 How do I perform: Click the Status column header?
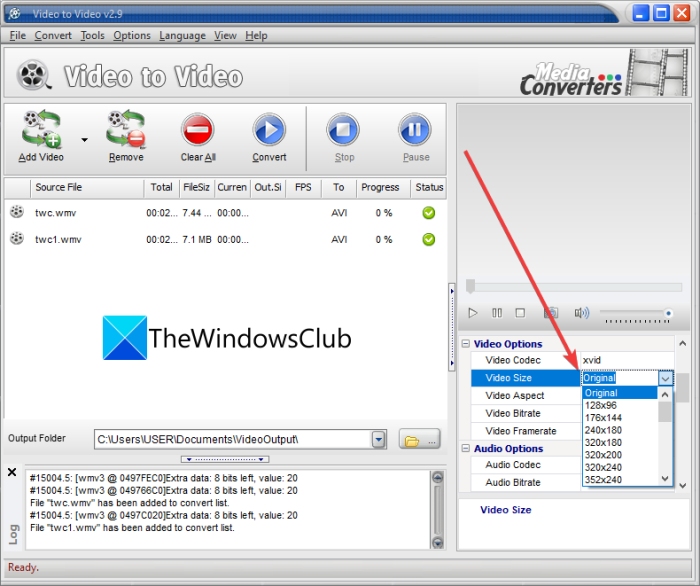pos(429,187)
